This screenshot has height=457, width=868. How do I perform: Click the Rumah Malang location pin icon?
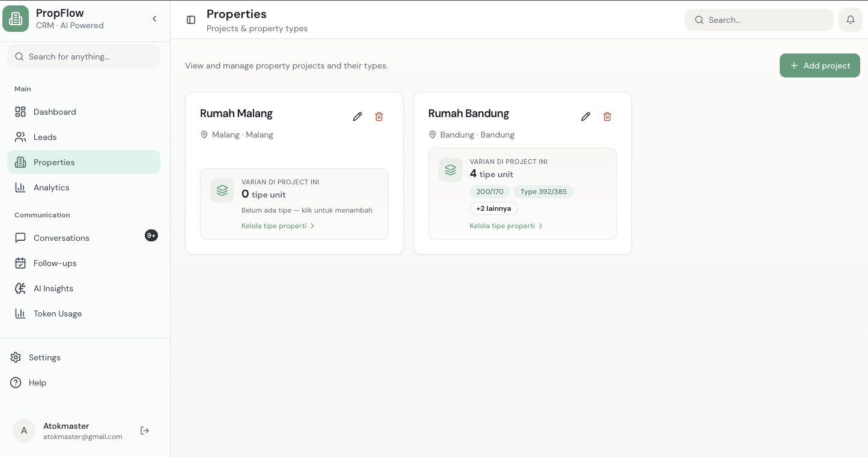click(x=204, y=135)
